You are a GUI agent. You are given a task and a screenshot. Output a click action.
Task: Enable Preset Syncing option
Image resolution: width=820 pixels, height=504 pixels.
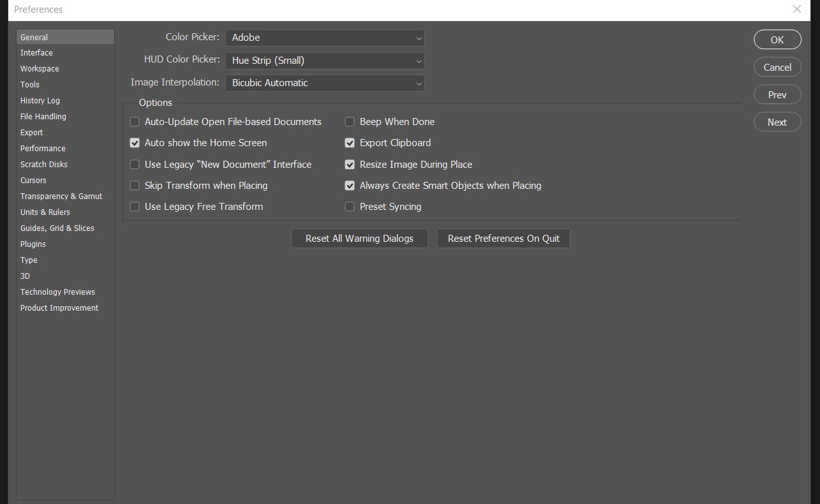[350, 206]
